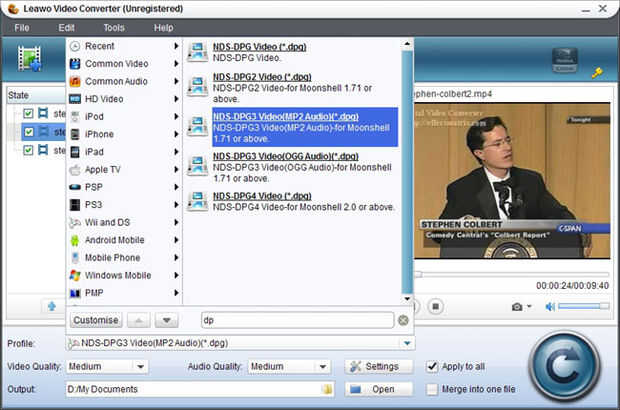Open the HD Video category
620x410 pixels.
[x=104, y=99]
